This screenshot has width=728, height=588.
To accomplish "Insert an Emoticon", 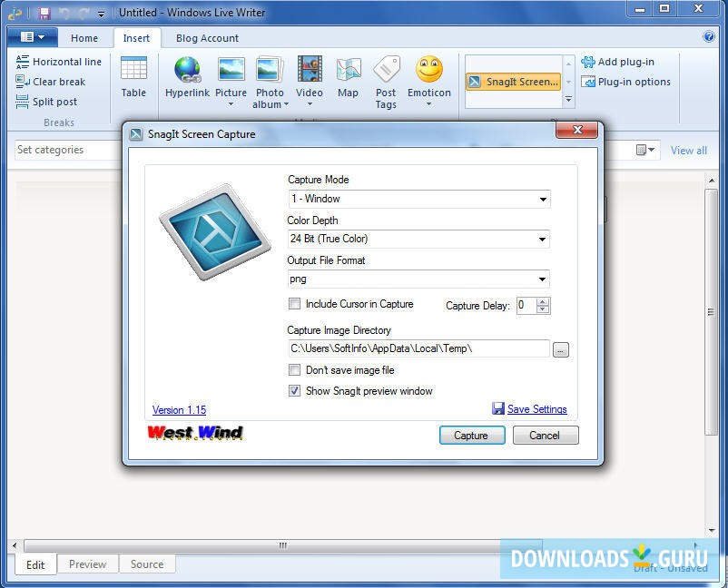I will point(428,79).
